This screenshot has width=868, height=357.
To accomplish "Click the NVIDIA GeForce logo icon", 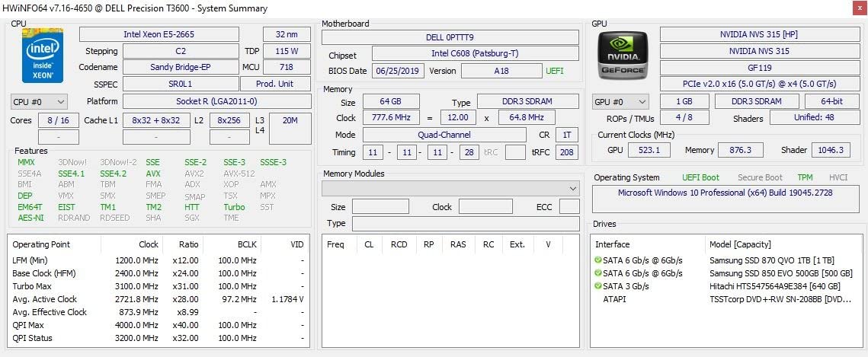I will pos(623,56).
